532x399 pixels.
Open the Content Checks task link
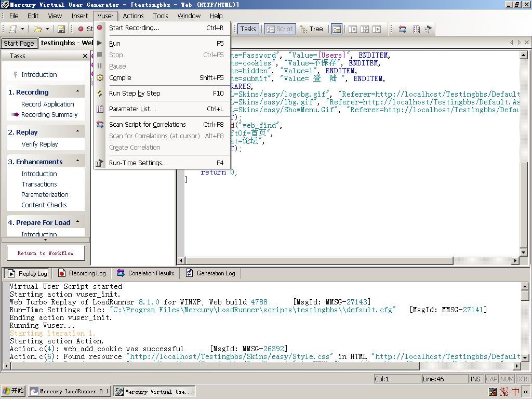point(44,205)
